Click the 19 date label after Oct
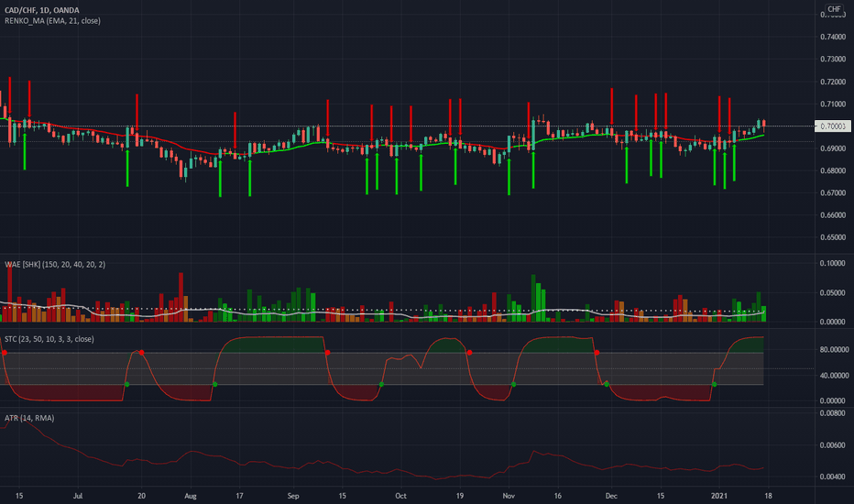 (x=460, y=496)
